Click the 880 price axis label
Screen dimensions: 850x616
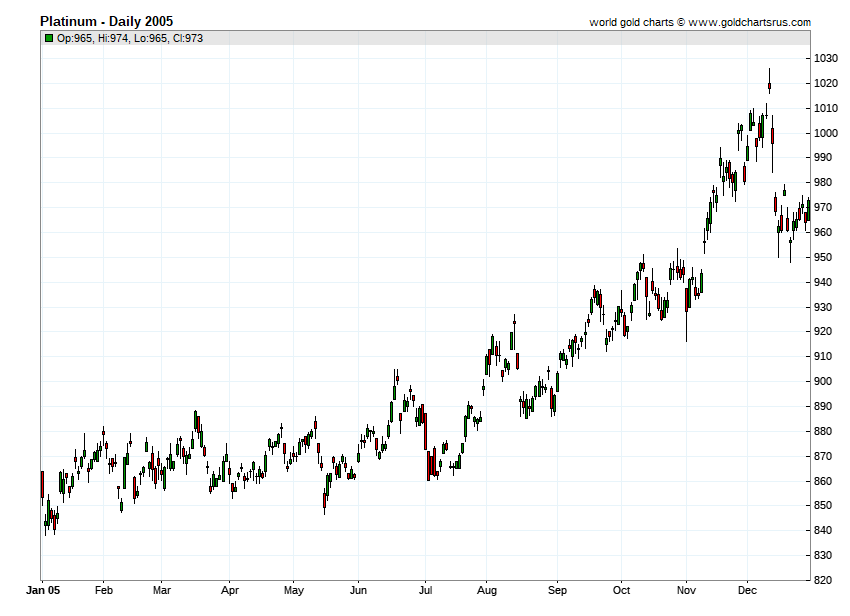pos(823,432)
